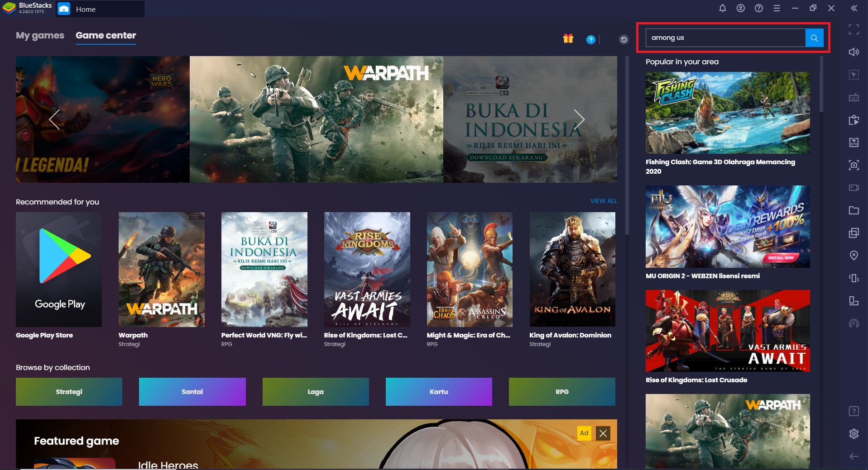Open Rise of Kingdoms popular area image
Viewport: 868px width, 470px height.
[728, 331]
